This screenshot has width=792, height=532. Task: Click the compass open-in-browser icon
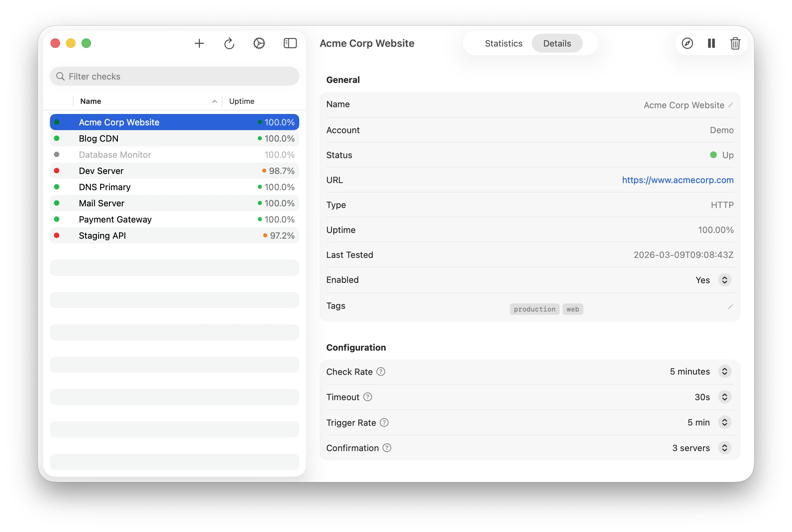[x=687, y=43]
